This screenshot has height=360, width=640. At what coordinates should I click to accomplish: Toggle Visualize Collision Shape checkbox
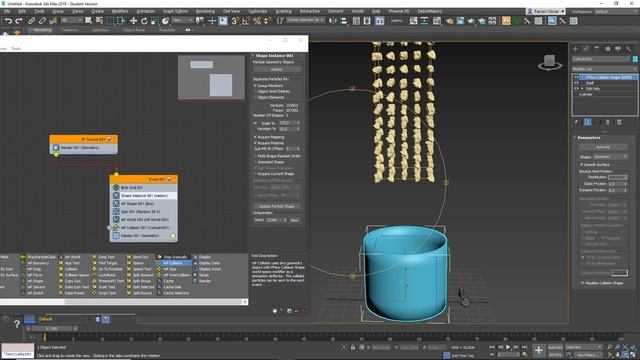(x=582, y=283)
